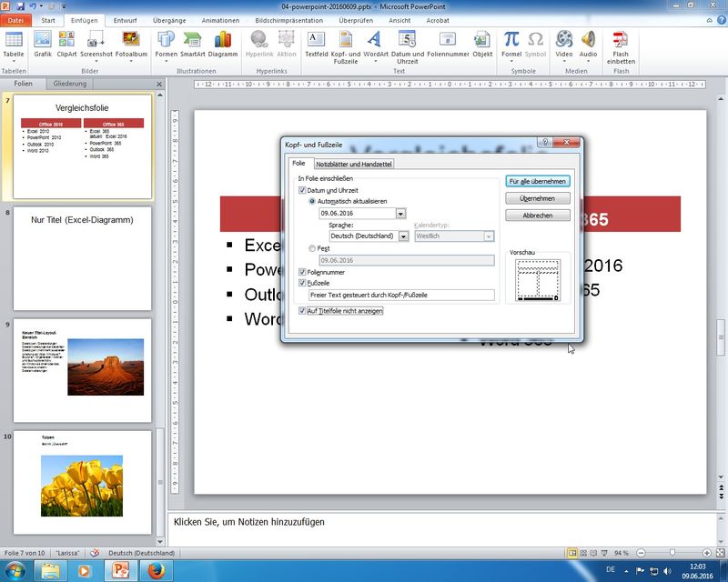Image resolution: width=728 pixels, height=582 pixels.
Task: Switch to Notizblätter und Handzettel tab
Action: pos(354,164)
